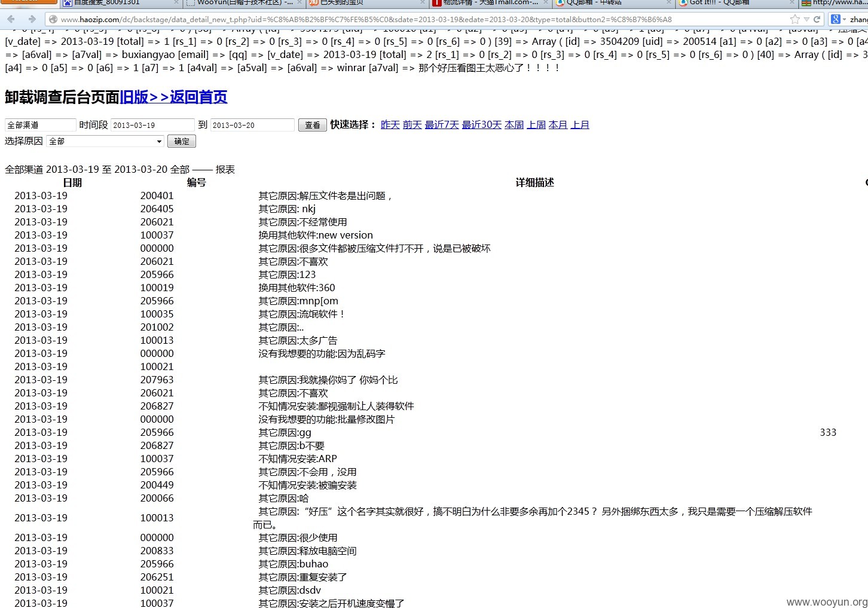Viewport: 868px width, 608px height.
Task: Click the text 没有我想要的功能:因为乱码字
Action: click(x=322, y=353)
